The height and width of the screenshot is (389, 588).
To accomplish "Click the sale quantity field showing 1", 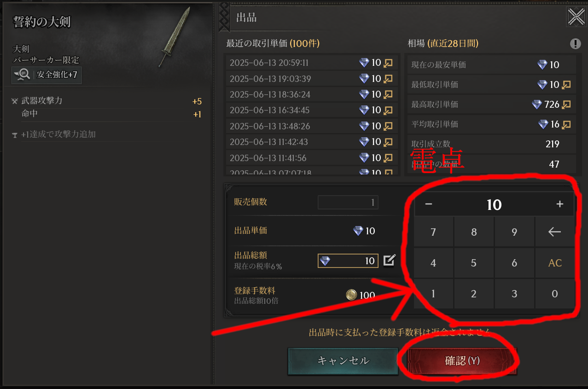I will [x=348, y=202].
